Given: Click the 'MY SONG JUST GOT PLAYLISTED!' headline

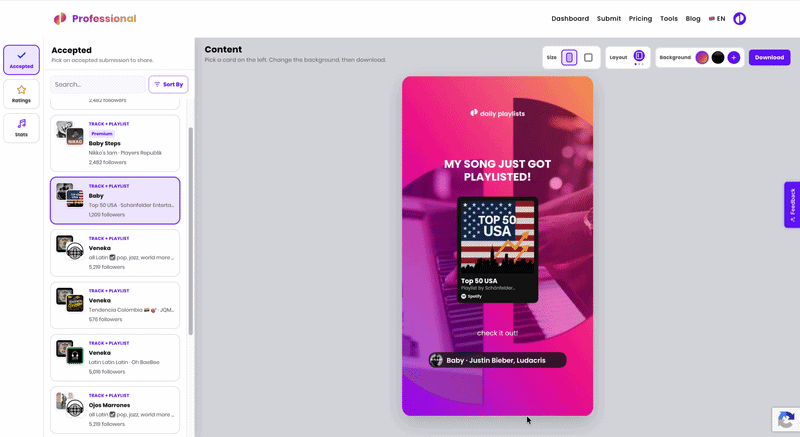Looking at the screenshot, I should click(x=497, y=170).
